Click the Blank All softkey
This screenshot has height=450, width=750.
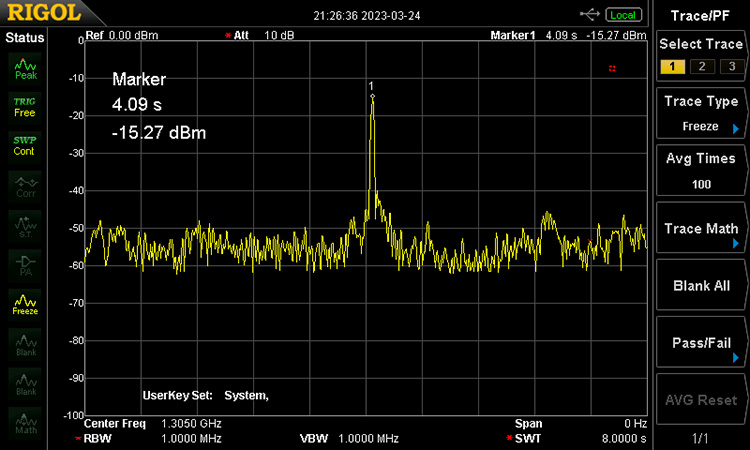[701, 285]
